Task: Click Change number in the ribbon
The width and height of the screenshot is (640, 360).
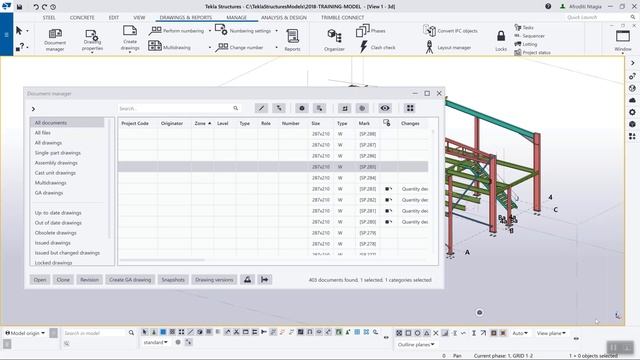Action: pyautogui.click(x=239, y=47)
